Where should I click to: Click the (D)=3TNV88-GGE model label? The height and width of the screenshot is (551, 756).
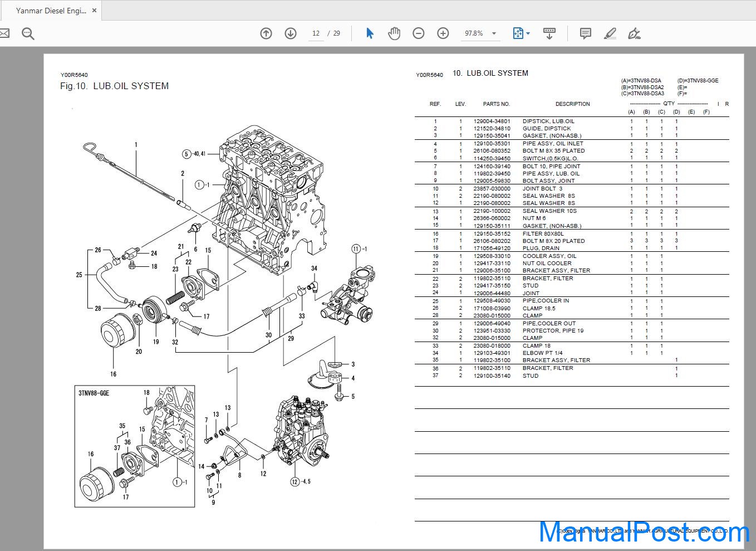click(x=698, y=81)
